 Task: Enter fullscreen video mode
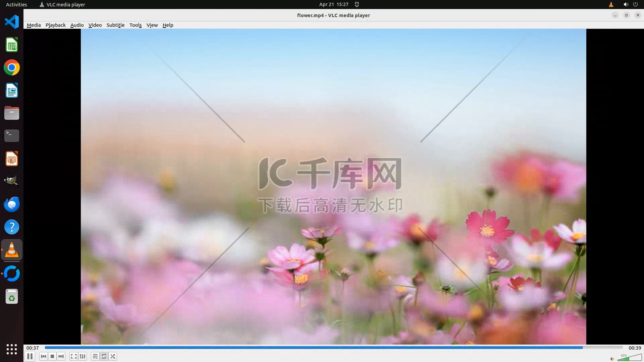click(74, 356)
